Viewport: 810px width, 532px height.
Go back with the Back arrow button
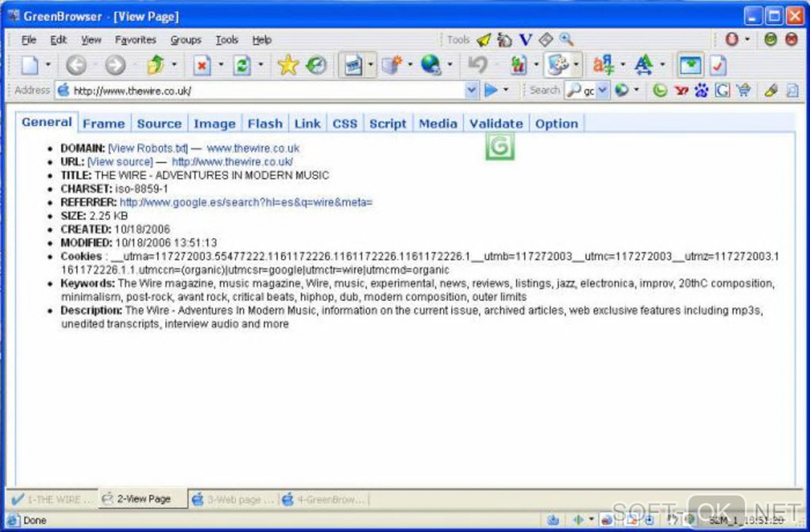tap(76, 65)
